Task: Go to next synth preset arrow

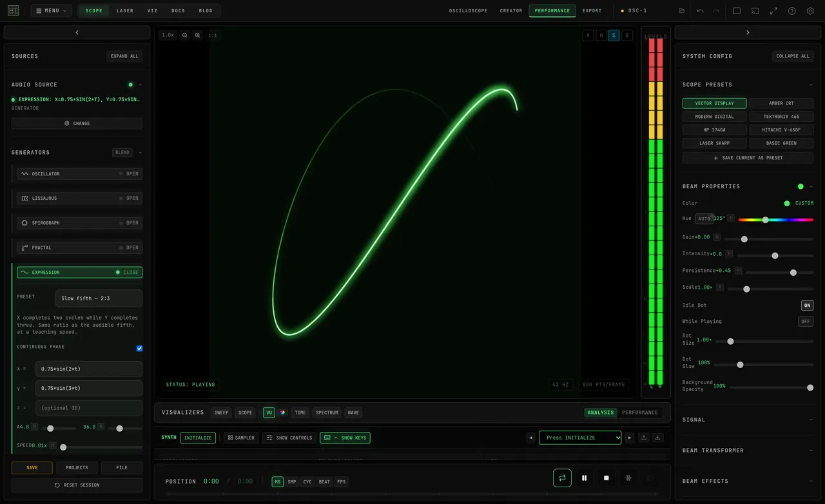Action: [630, 438]
